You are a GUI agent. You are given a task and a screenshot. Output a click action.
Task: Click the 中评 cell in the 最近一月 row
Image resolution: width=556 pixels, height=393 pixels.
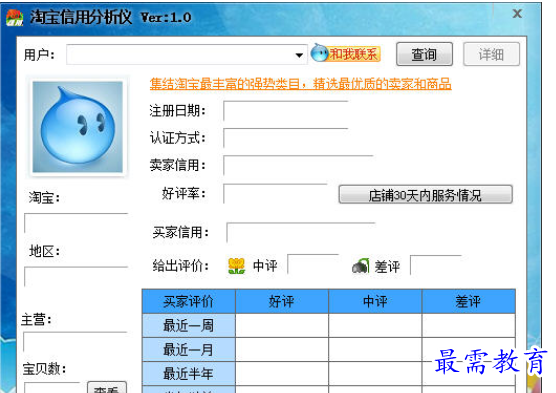pyautogui.click(x=375, y=349)
